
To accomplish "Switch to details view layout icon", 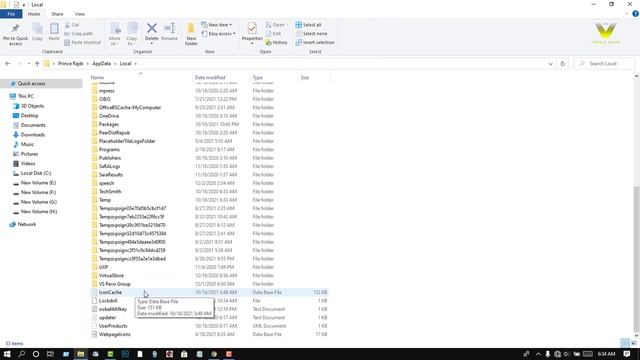I will coord(624,343).
